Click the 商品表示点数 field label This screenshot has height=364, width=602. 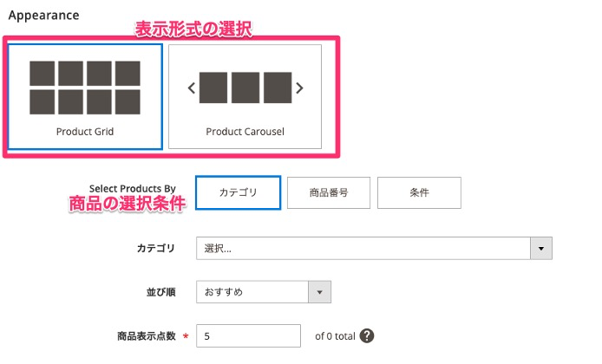coord(147,335)
